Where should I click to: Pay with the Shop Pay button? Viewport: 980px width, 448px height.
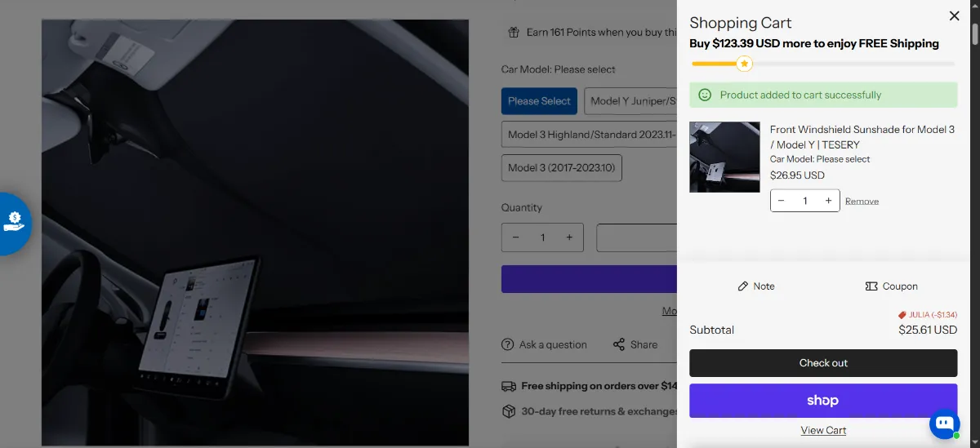[823, 401]
